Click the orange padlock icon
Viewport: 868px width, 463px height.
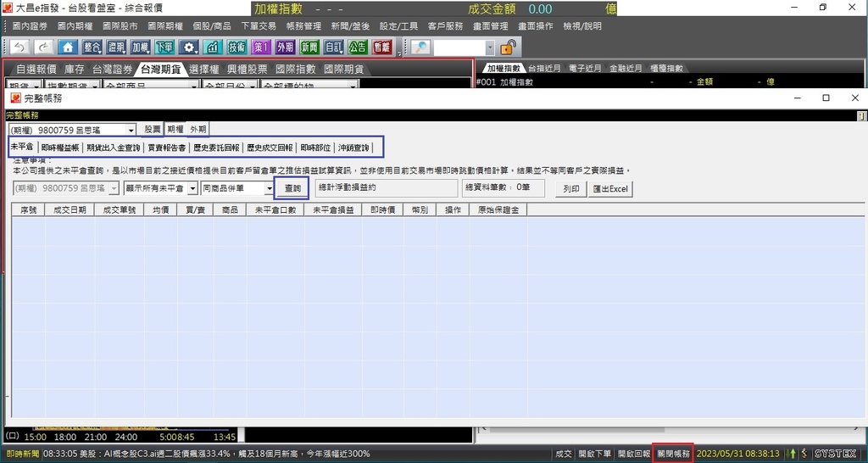click(x=508, y=47)
